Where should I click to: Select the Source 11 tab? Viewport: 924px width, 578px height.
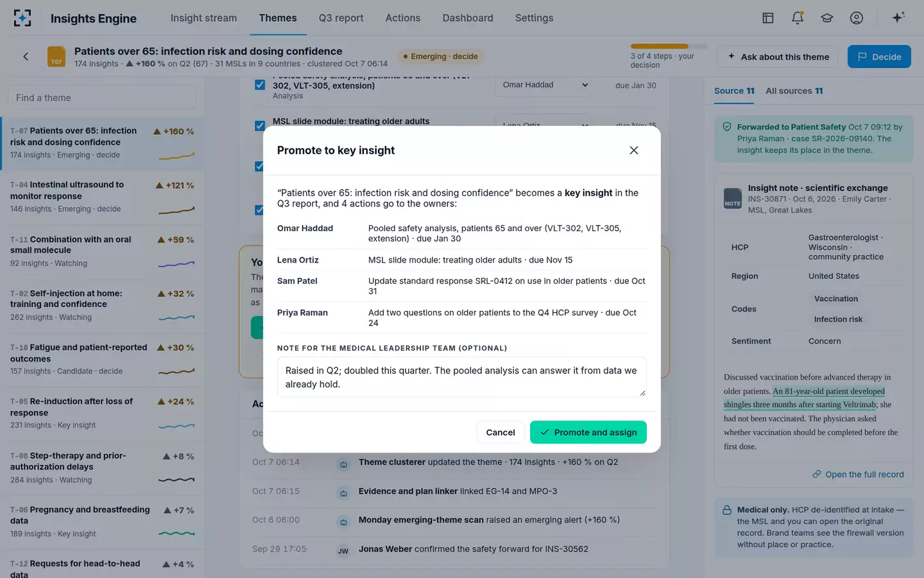[x=734, y=91]
